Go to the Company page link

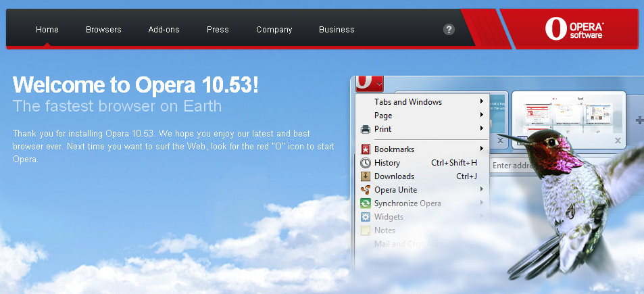click(x=274, y=30)
